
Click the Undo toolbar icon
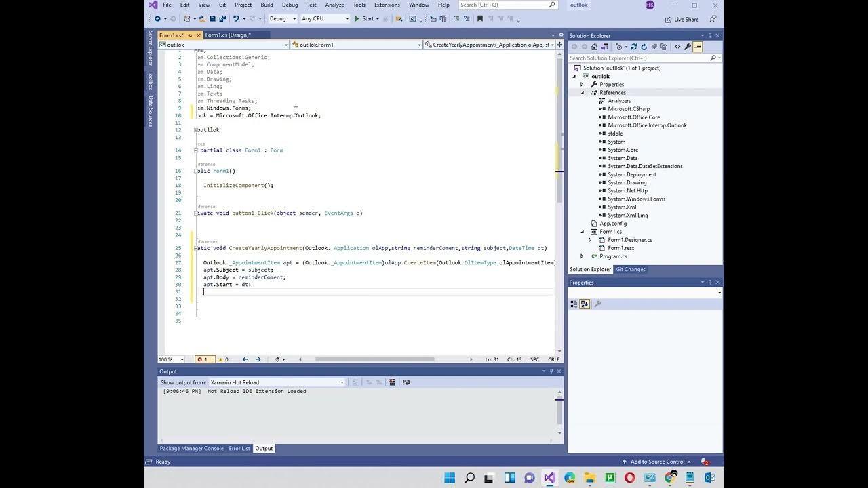tap(236, 19)
